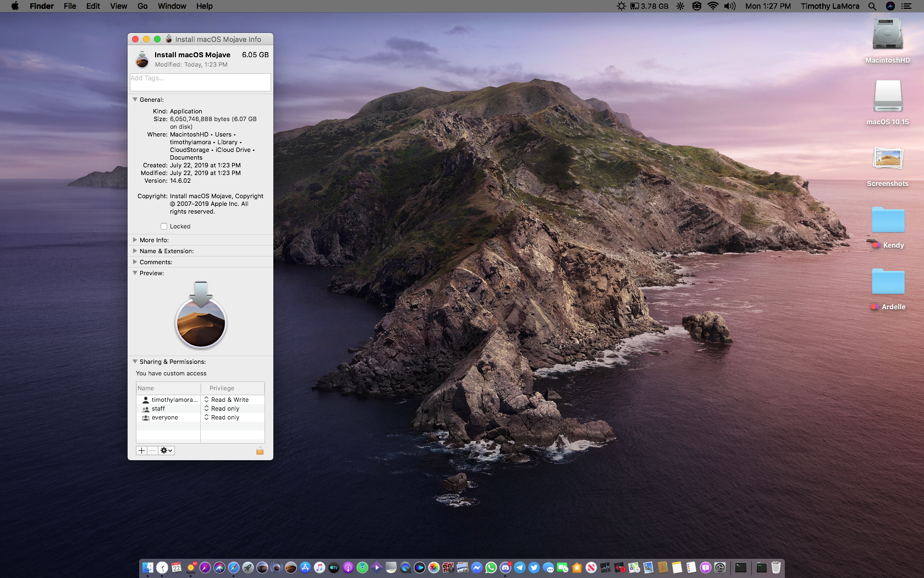Open the App Store from the Dock

point(305,568)
